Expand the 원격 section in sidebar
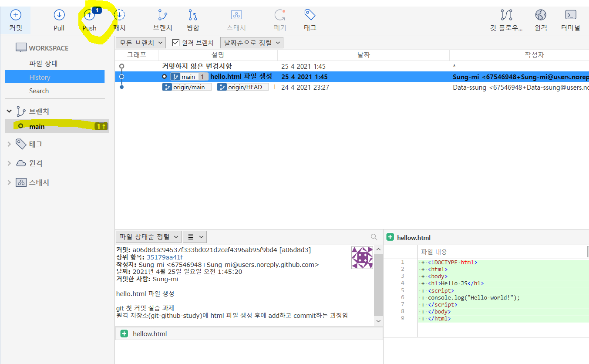The height and width of the screenshot is (364, 589). [9, 163]
